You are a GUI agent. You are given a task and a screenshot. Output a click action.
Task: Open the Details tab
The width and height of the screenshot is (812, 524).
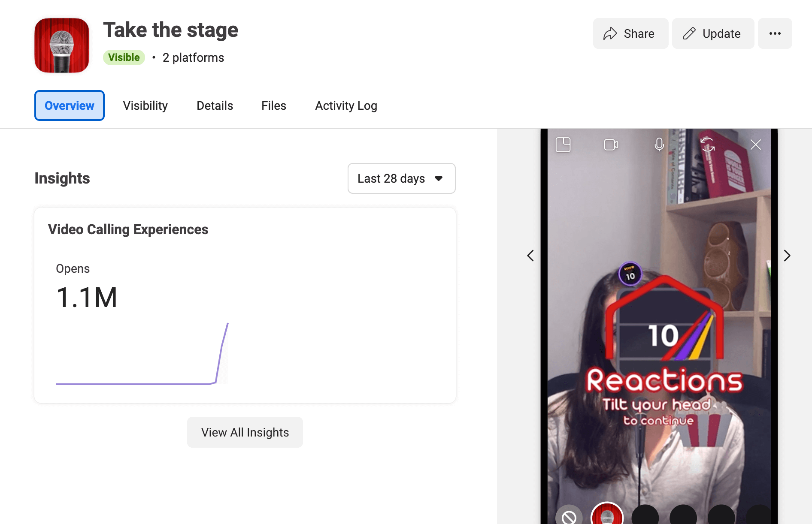tap(215, 105)
